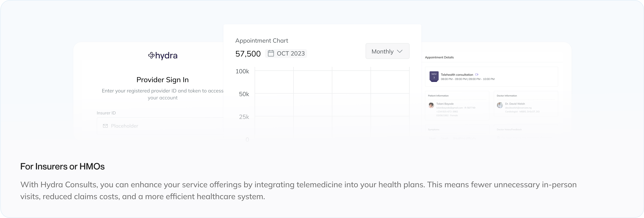Open the Monthly period dropdown
The image size is (644, 218).
coord(387,51)
